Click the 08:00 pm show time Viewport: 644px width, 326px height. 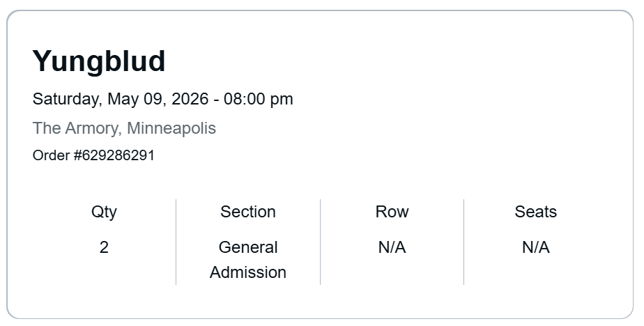pyautogui.click(x=259, y=99)
